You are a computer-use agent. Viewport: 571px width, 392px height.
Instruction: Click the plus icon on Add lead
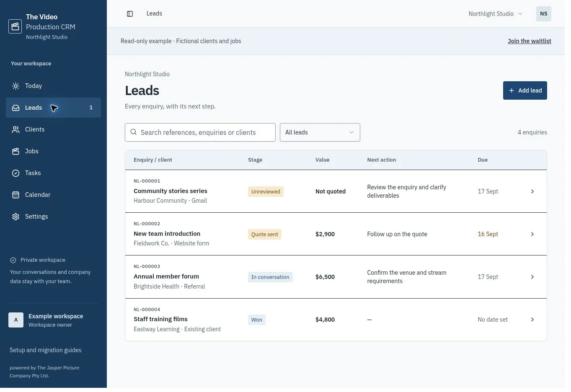tap(511, 90)
